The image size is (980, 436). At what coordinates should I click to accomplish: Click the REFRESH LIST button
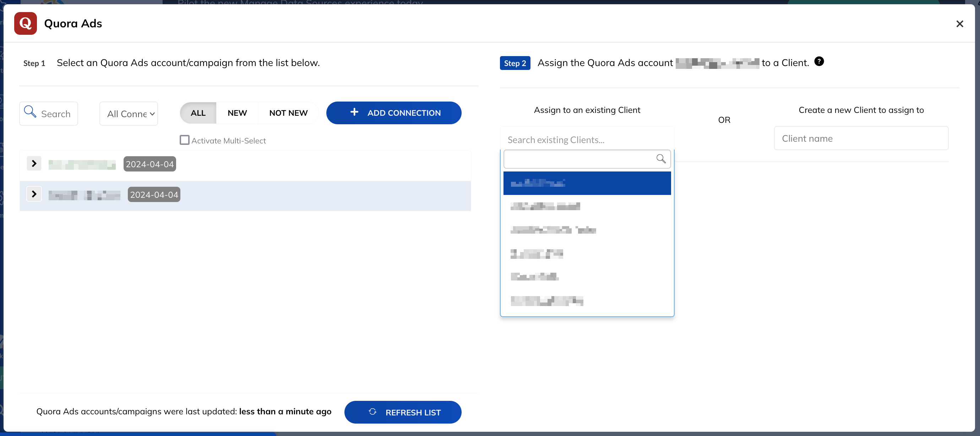pos(403,413)
